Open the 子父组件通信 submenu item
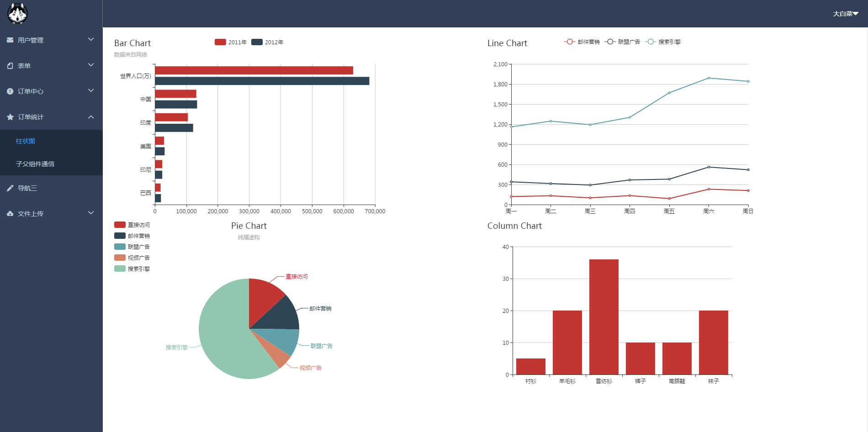The width and height of the screenshot is (868, 432). (x=35, y=164)
